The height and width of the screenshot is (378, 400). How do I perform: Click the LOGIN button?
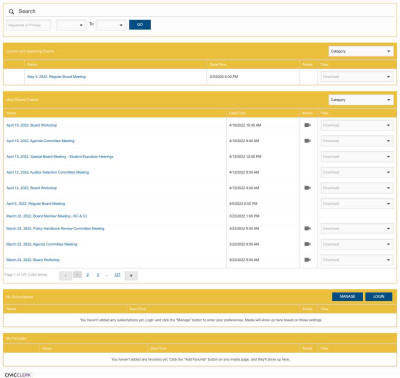379,297
